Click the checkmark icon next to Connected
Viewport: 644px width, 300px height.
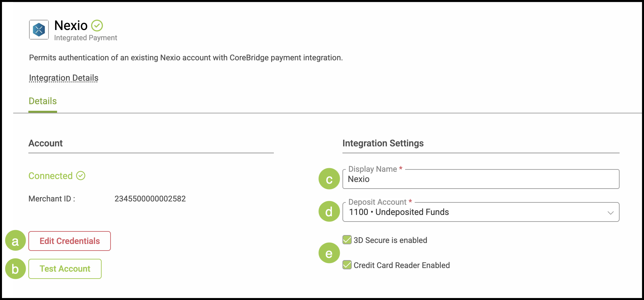coord(81,176)
